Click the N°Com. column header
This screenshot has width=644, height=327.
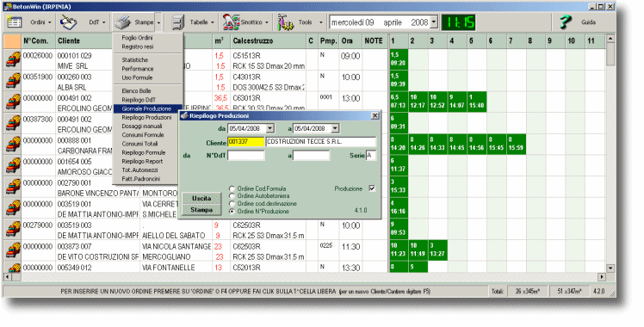coord(38,41)
